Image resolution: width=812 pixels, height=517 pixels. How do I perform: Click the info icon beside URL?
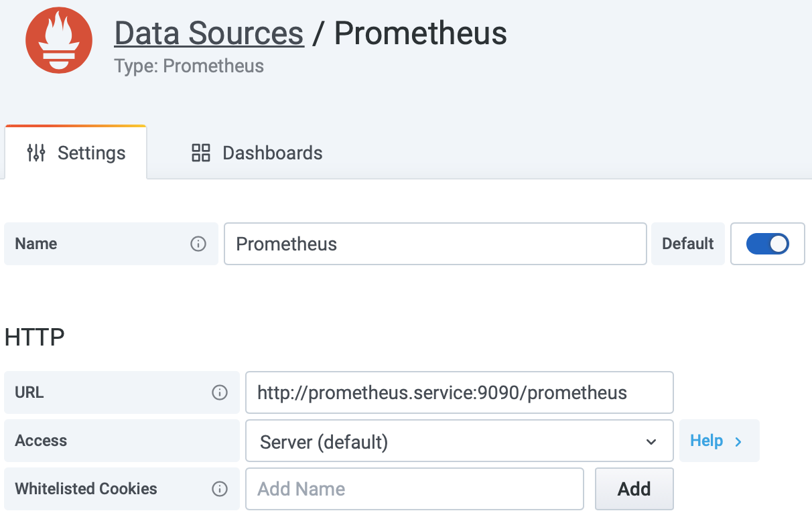(x=220, y=392)
